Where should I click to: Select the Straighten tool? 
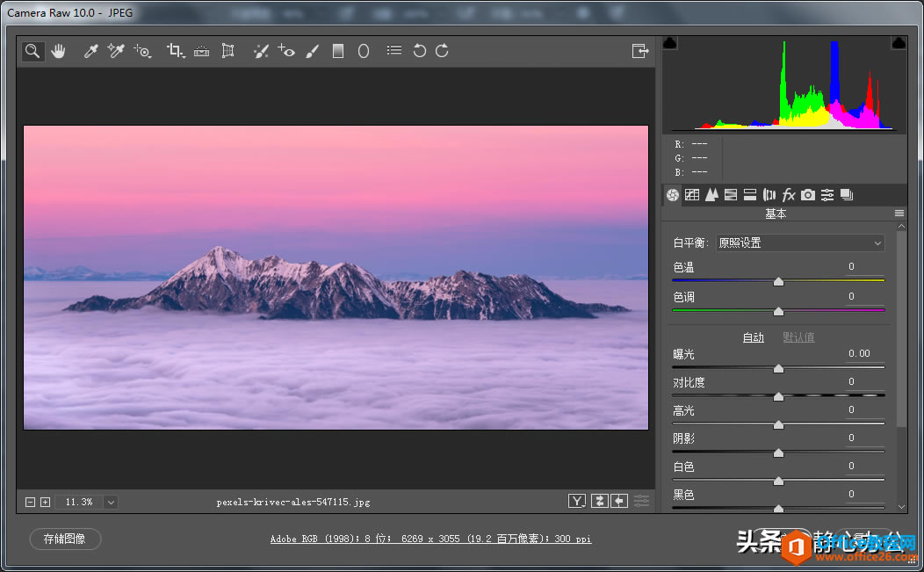click(x=201, y=51)
